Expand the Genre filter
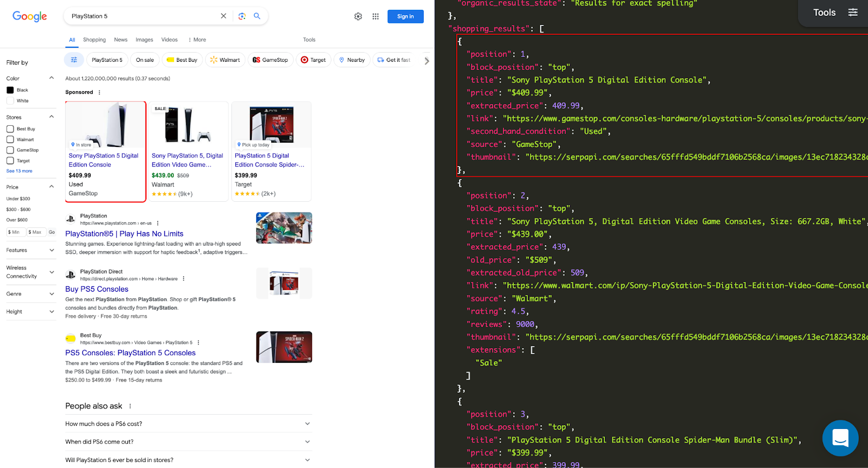This screenshot has width=868, height=468. click(52, 294)
